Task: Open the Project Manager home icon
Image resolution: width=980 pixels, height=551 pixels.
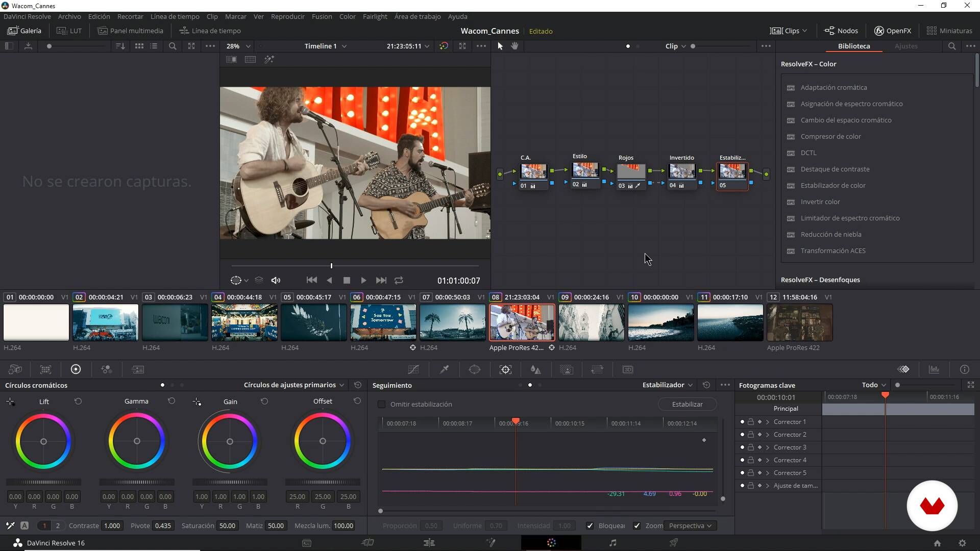Action: [937, 543]
